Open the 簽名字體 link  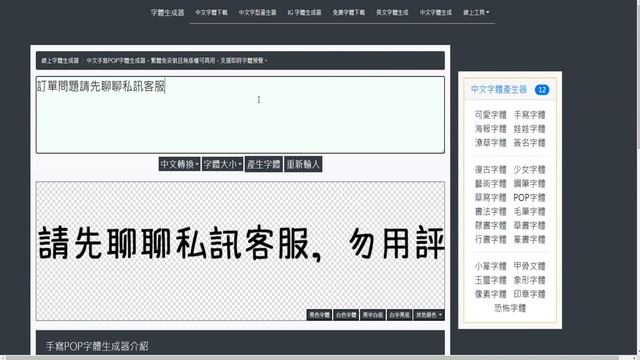(x=529, y=142)
